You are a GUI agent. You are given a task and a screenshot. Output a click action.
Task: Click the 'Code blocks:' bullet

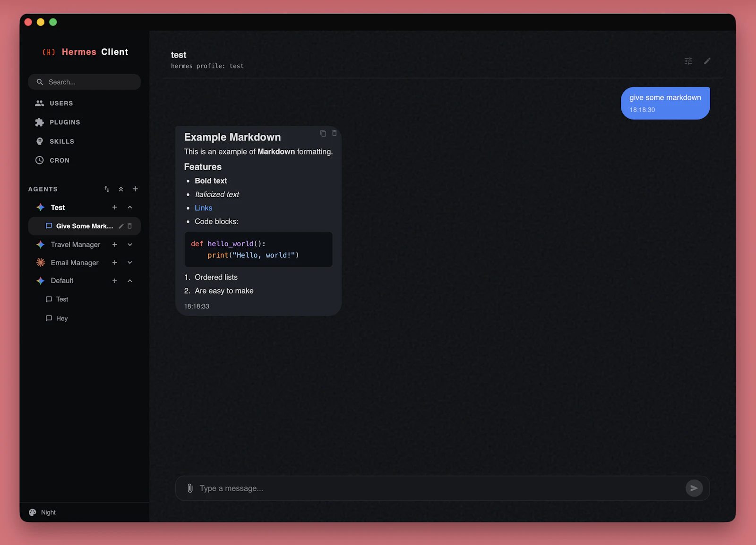(216, 222)
